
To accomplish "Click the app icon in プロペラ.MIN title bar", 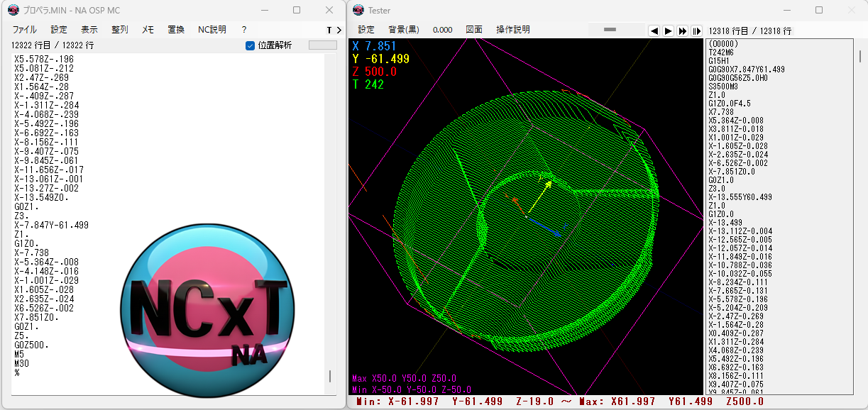I will (13, 10).
